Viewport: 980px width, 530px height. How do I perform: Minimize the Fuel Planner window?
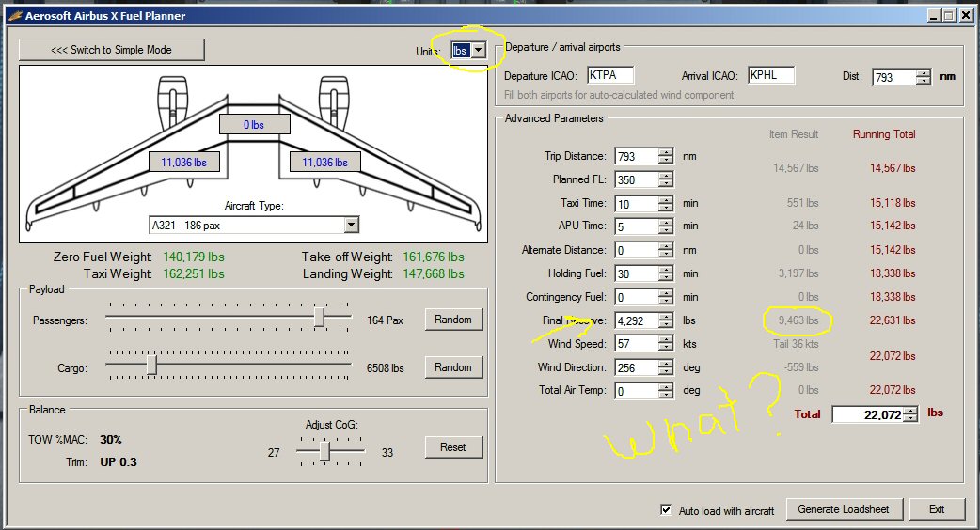click(x=934, y=16)
